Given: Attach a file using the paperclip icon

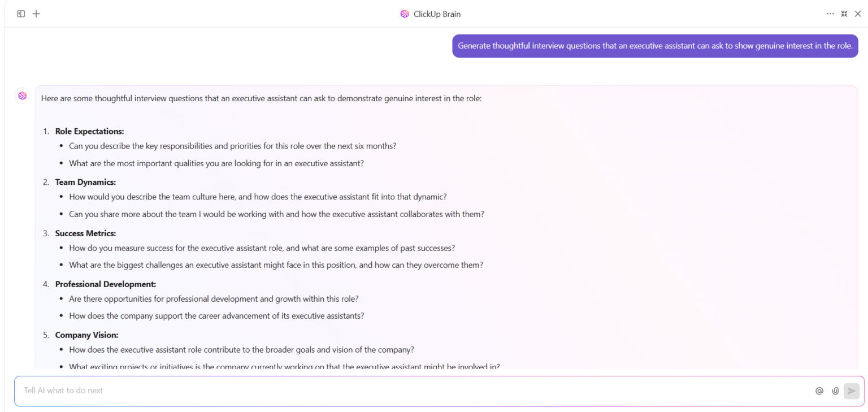Looking at the screenshot, I should 835,391.
